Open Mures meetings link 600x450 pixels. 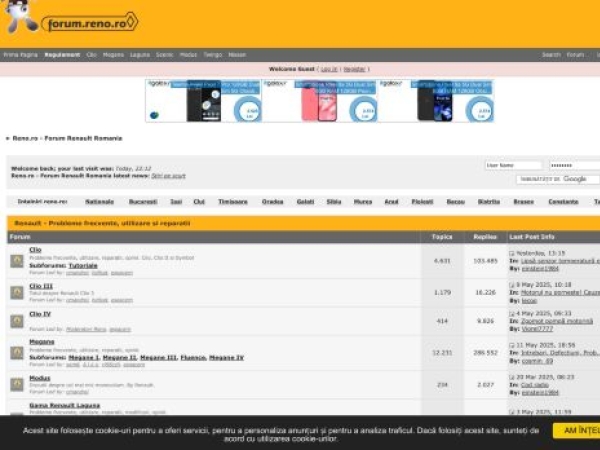tap(363, 202)
